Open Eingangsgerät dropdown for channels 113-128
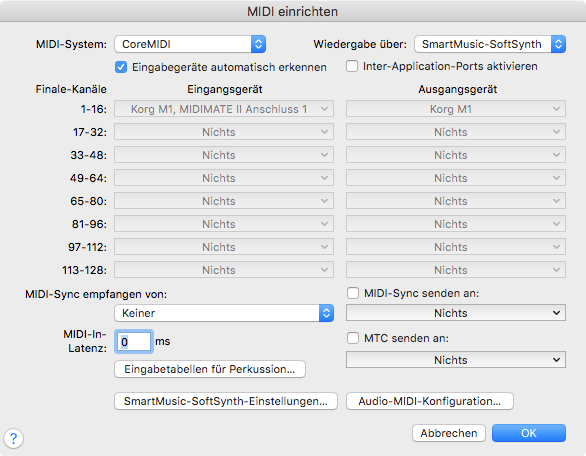 click(224, 270)
